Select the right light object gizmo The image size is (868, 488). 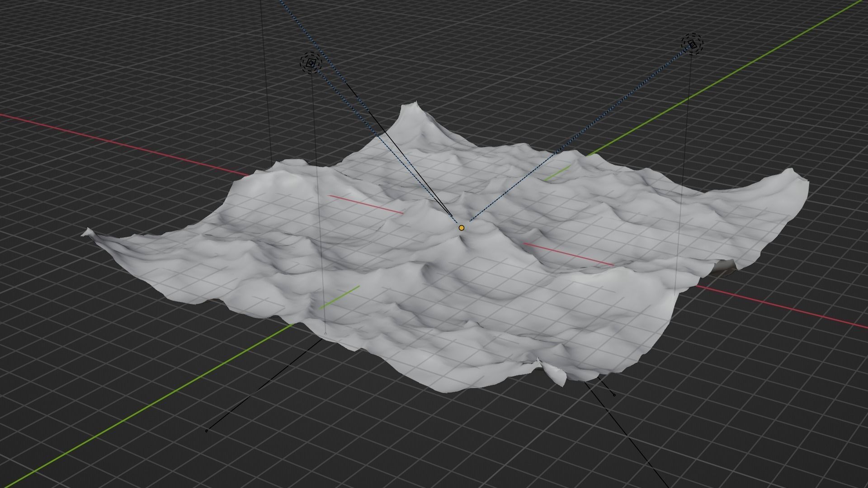693,44
